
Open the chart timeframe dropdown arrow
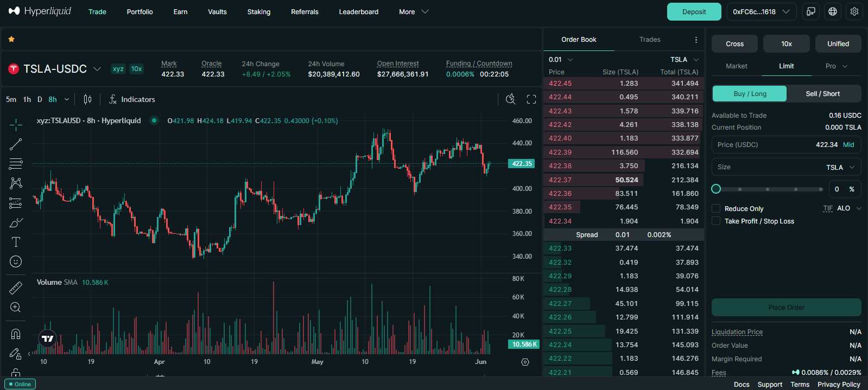(67, 99)
